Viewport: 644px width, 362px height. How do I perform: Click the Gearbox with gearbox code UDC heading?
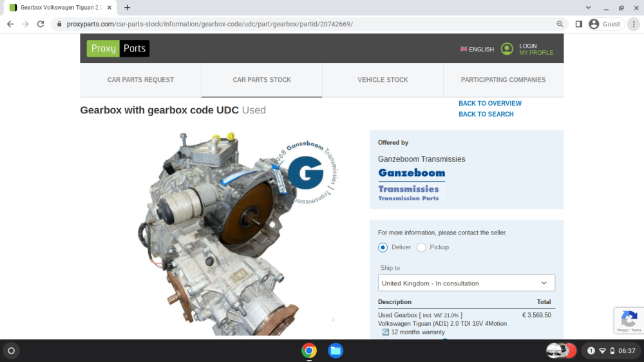coord(159,110)
